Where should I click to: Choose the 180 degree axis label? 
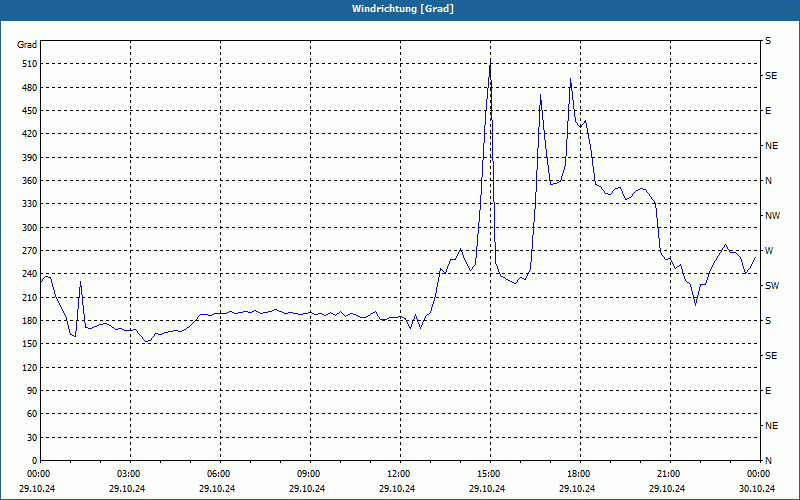[30, 321]
